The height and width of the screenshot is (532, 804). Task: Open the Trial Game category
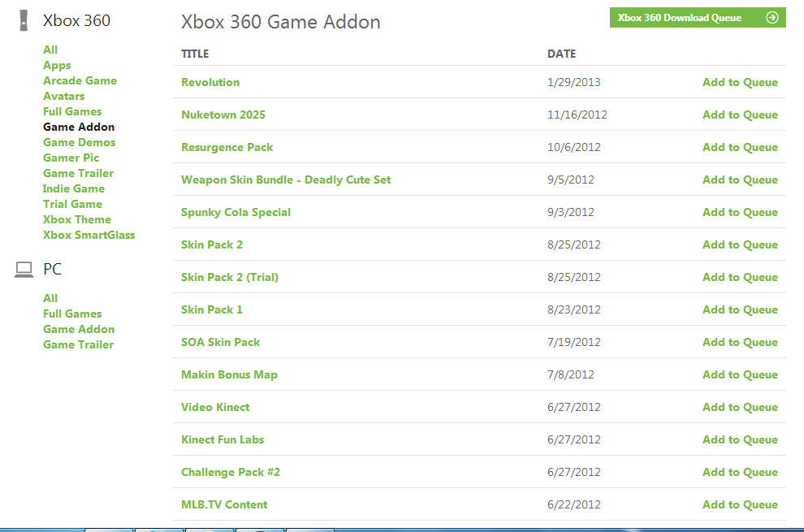point(73,204)
